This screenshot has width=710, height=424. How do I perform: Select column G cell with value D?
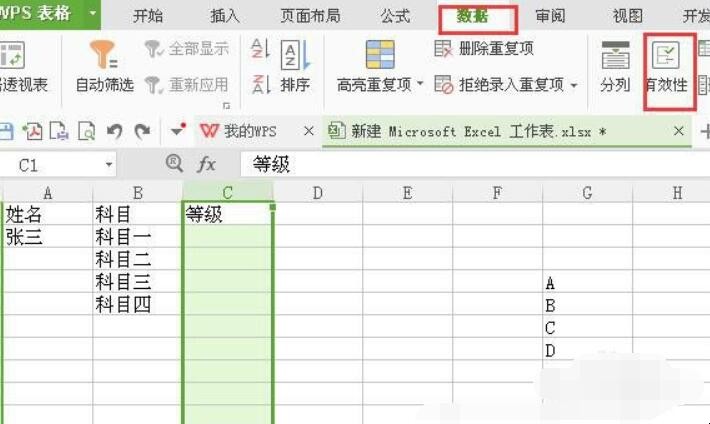[x=587, y=349]
